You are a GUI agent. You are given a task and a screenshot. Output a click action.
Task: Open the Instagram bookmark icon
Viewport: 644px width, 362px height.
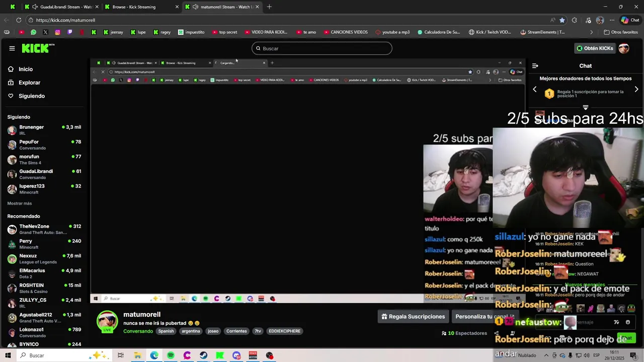coord(57,32)
